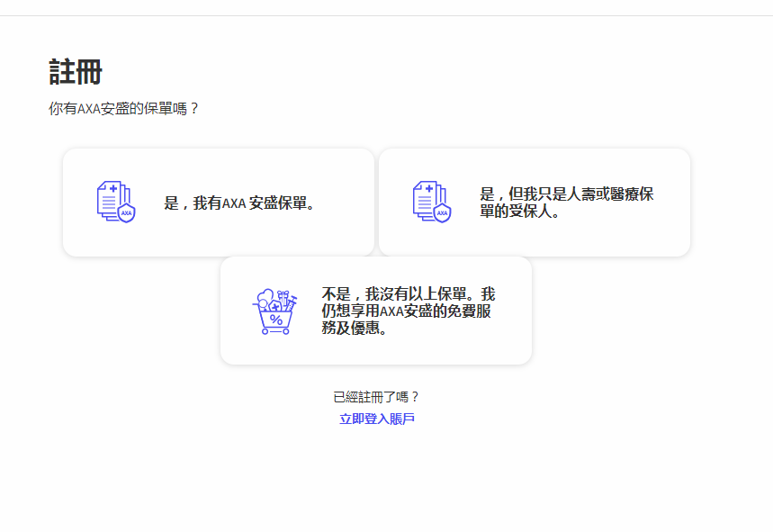The width and height of the screenshot is (773, 532).
Task: Choose the '但我只是人壽或醫療保單的受保人' card
Action: pos(535,203)
